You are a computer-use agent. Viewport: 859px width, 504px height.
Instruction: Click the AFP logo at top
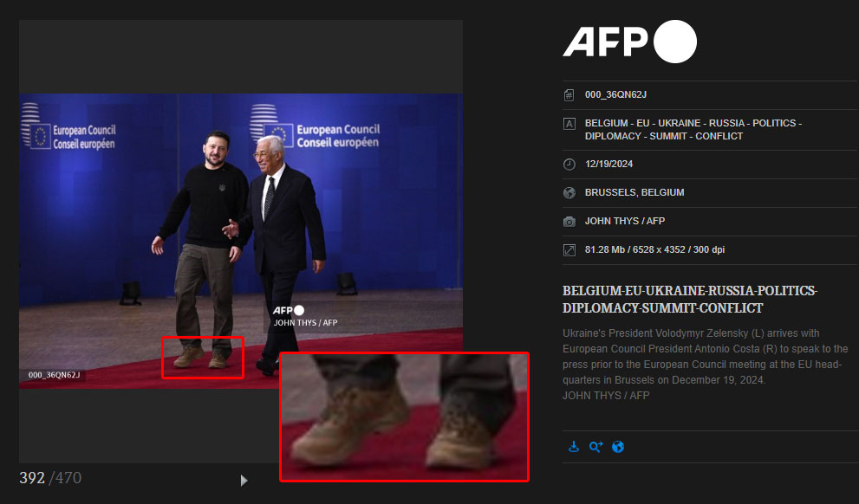[629, 42]
